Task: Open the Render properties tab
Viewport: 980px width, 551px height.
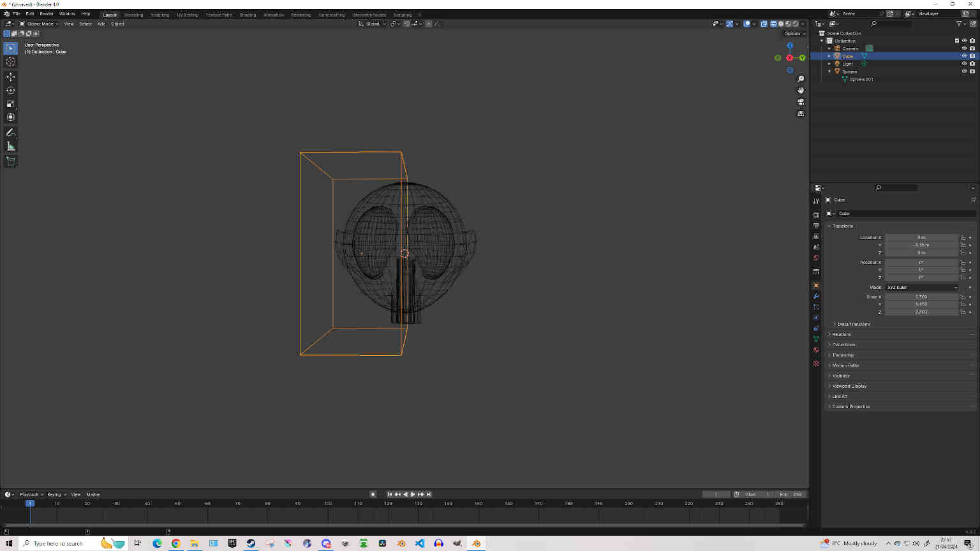Action: (x=816, y=215)
